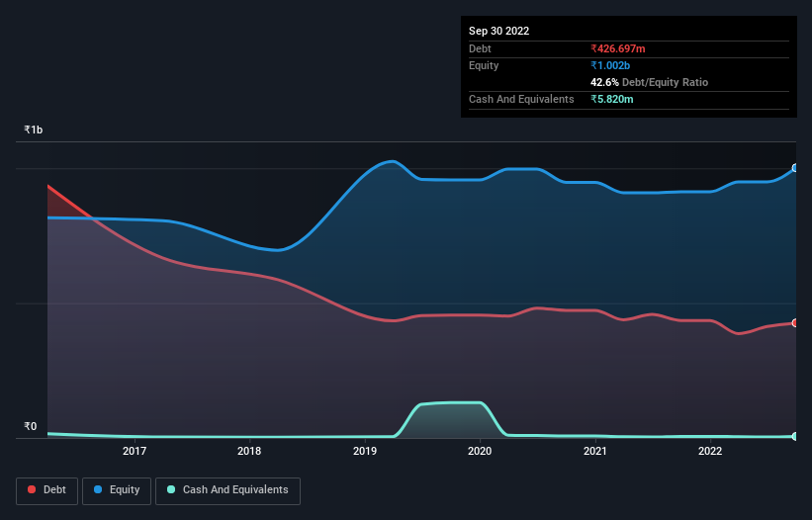The width and height of the screenshot is (812, 520).
Task: Click the ₹5.820m cash value
Action: tap(611, 99)
